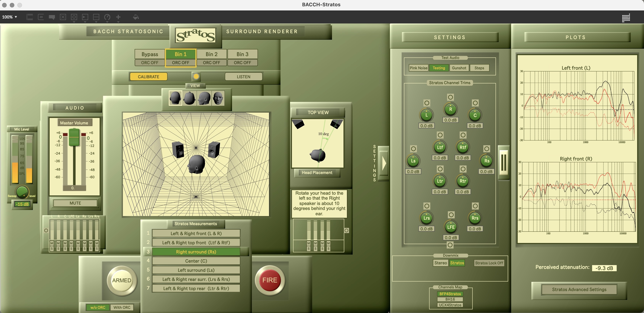Click the plus toolbar icon
The image size is (644, 313).
(x=118, y=17)
